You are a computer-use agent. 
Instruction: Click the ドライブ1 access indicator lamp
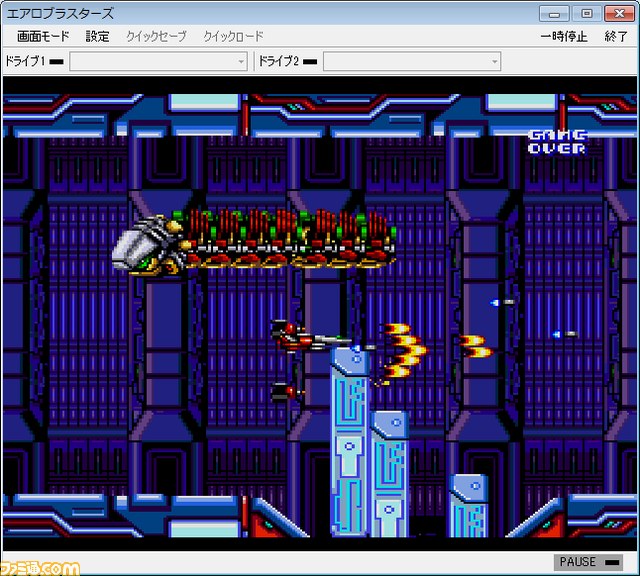[x=57, y=62]
